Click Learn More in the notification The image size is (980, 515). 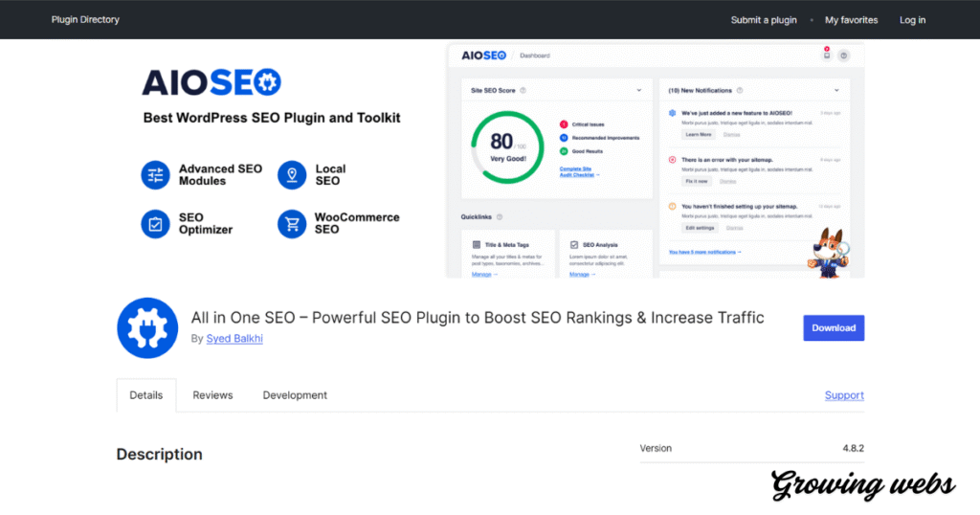698,134
